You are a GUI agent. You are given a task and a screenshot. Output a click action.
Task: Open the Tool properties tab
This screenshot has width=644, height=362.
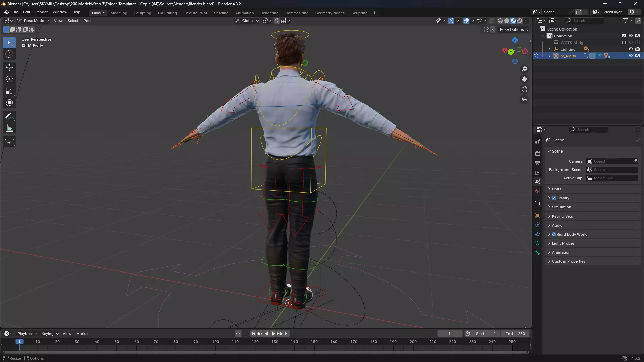tap(538, 141)
